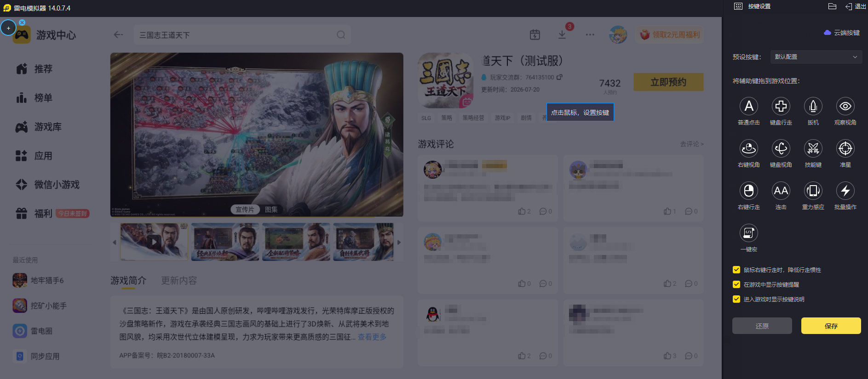The image size is (868, 379).
Task: Open the 游戏库 sidebar section
Action: click(x=39, y=127)
